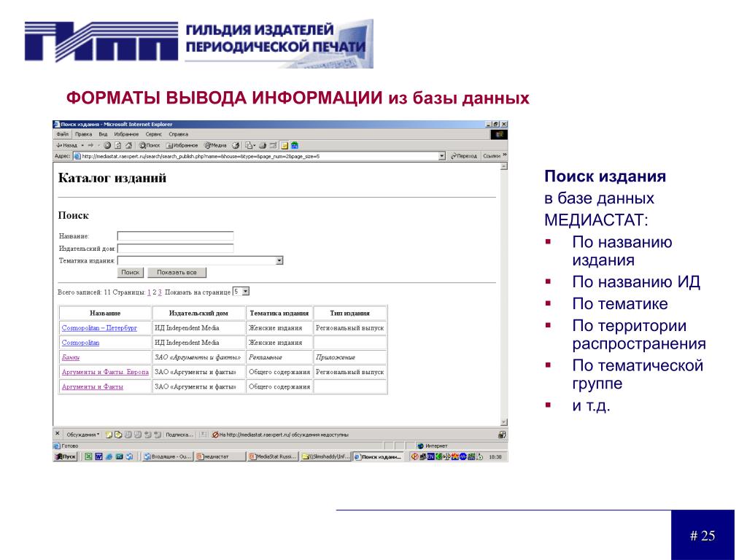This screenshot has height=560, width=747.
Task: Click the Переход (Go) button
Action: (x=463, y=156)
